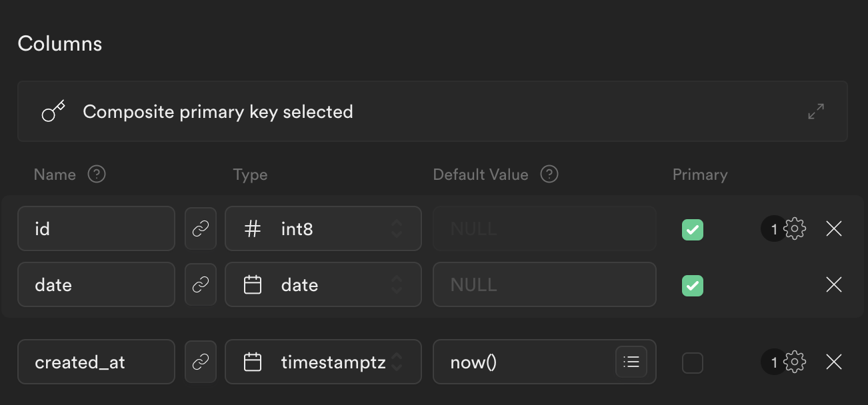Open the Name column help tooltip
This screenshot has width=868, height=405.
(x=96, y=174)
